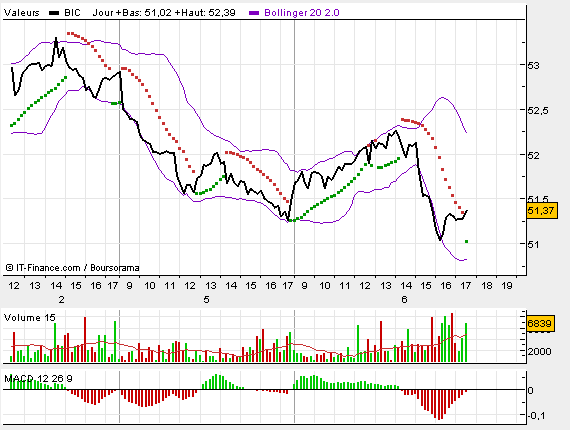Click the black BIC legend swatch
The height and width of the screenshot is (430, 570).
[54, 13]
